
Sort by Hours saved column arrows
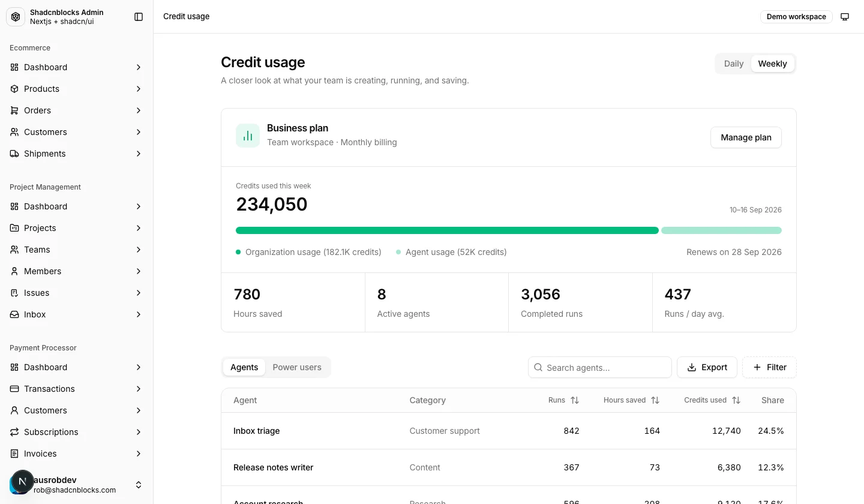click(x=655, y=400)
